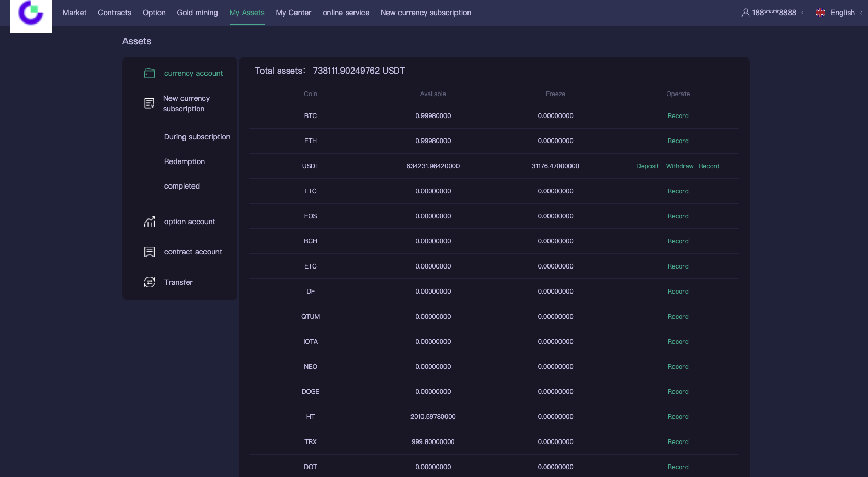
Task: Select During subscription in the sidebar
Action: tap(197, 137)
